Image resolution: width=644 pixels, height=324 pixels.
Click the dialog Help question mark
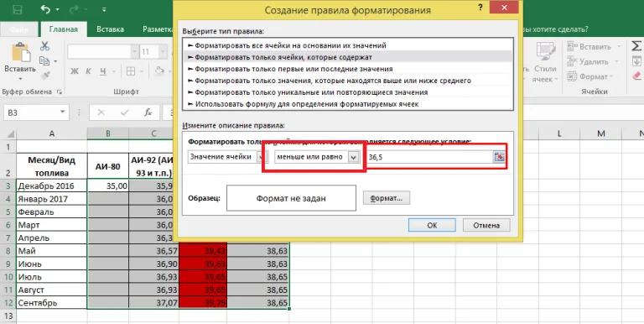click(x=480, y=8)
